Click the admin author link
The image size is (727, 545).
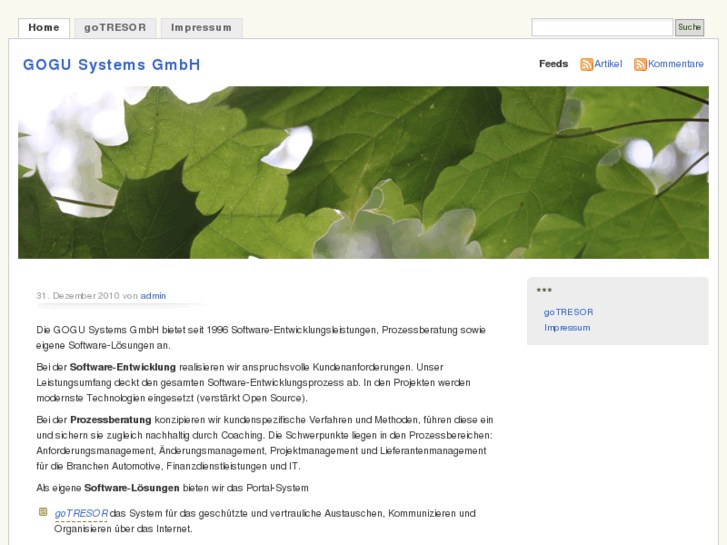(153, 296)
